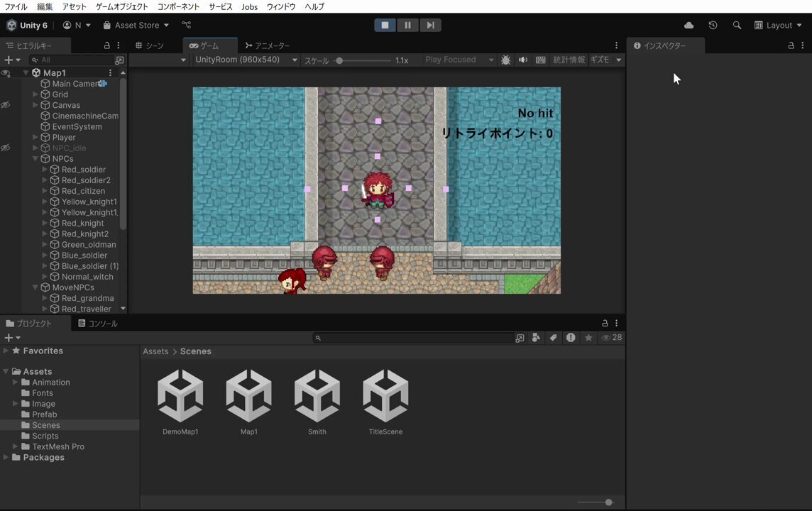This screenshot has width=812, height=511.
Task: Open the global search magnifier
Action: [x=737, y=26]
